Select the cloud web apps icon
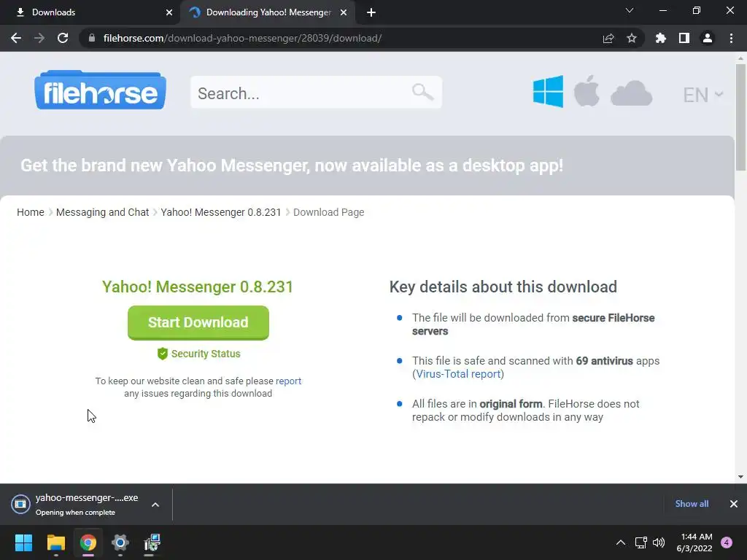Screen dimensions: 747x560 pos(631,93)
